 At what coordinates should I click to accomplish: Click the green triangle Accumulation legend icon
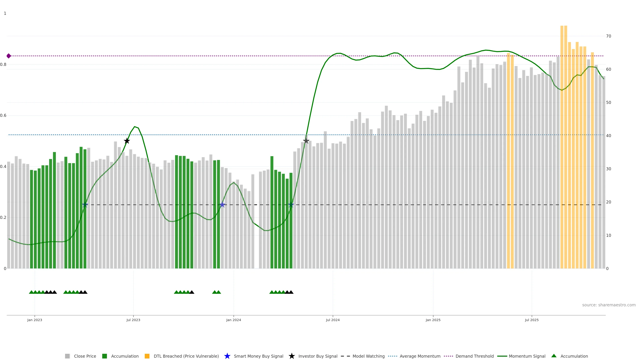(554, 356)
